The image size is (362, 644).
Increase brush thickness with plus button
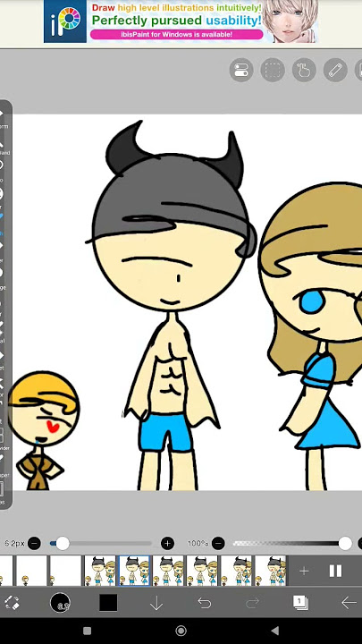click(x=167, y=544)
